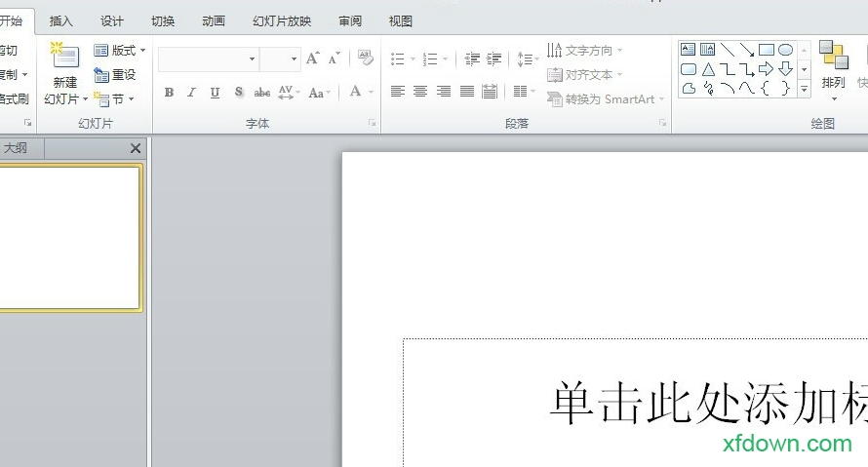This screenshot has width=868, height=467.
Task: Click the increase indent icon
Action: point(494,58)
